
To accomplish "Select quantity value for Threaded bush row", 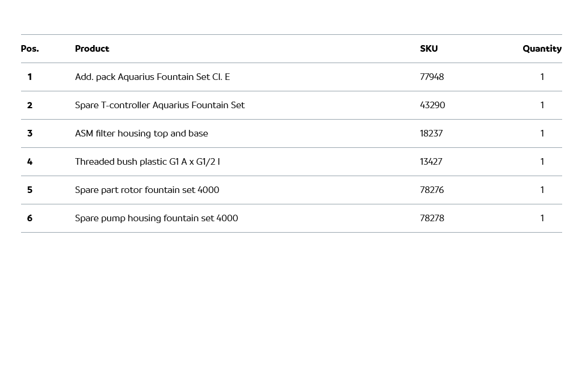I will click(x=542, y=162).
